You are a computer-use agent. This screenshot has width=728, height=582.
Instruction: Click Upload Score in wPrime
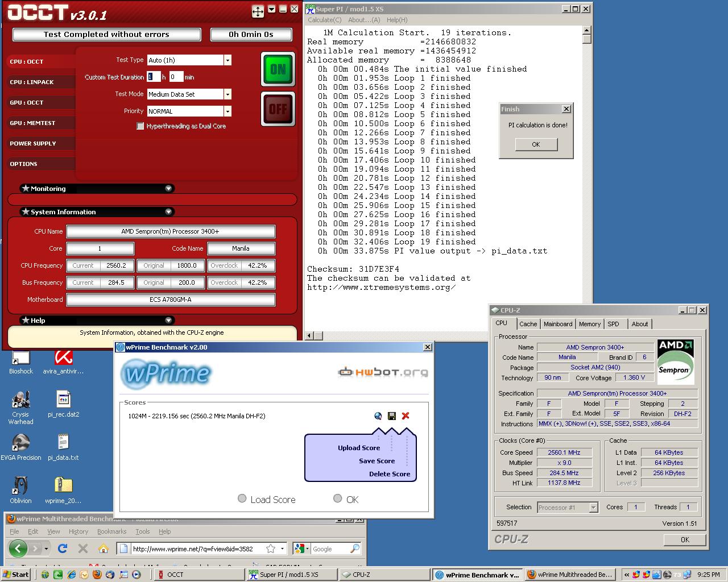click(358, 448)
